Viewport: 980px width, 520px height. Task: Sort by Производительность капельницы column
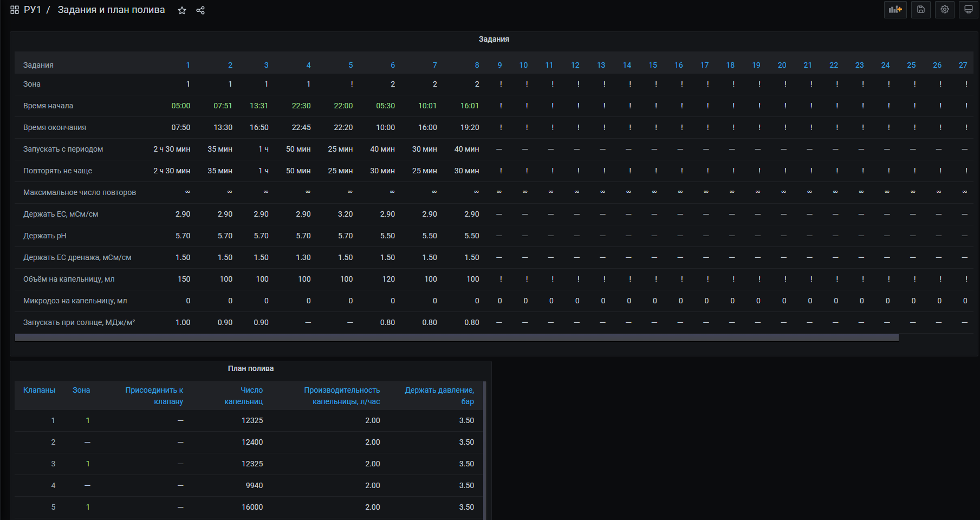pyautogui.click(x=342, y=395)
